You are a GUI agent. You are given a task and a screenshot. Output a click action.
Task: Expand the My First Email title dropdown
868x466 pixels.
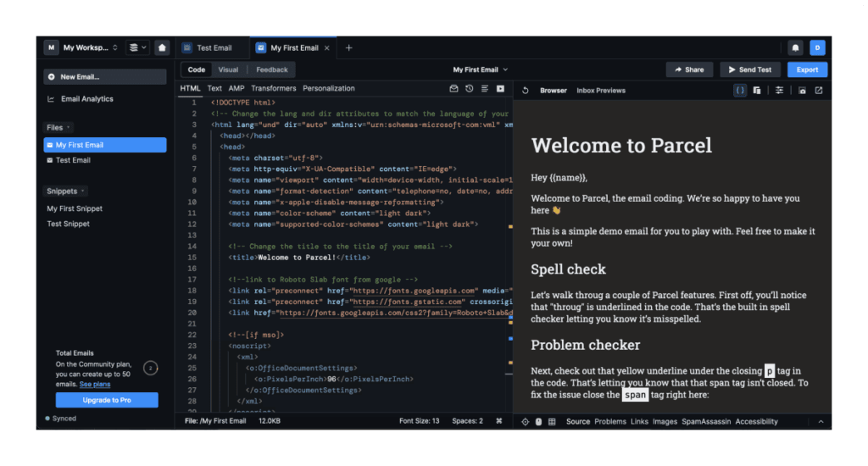point(480,69)
